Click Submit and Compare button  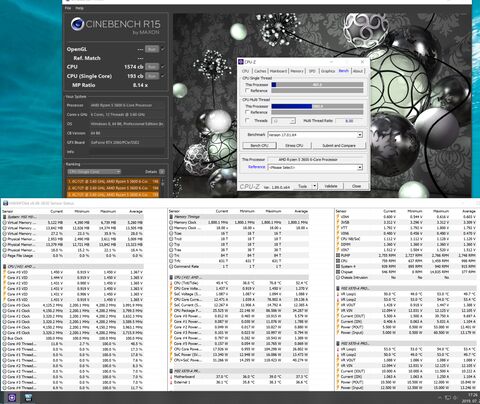(x=339, y=146)
